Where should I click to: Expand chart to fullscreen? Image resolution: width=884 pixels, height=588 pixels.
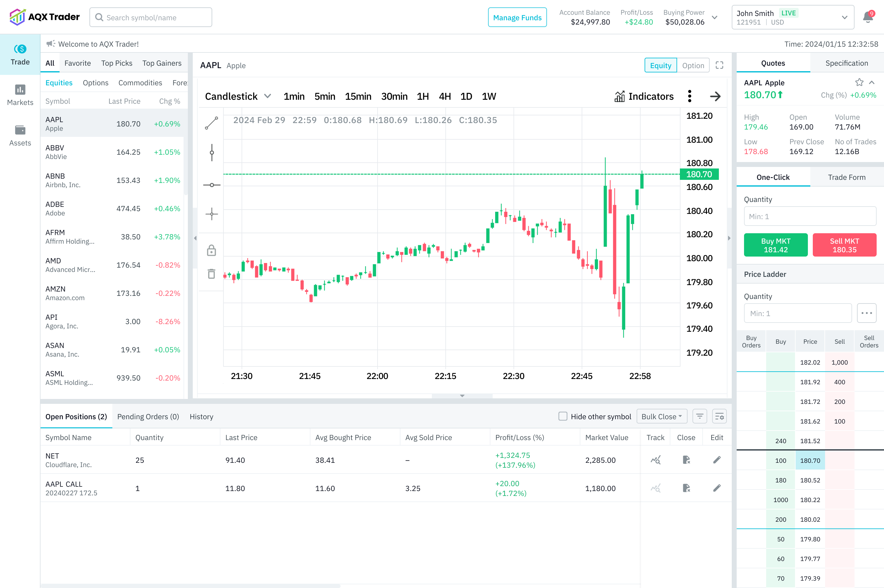pos(719,65)
